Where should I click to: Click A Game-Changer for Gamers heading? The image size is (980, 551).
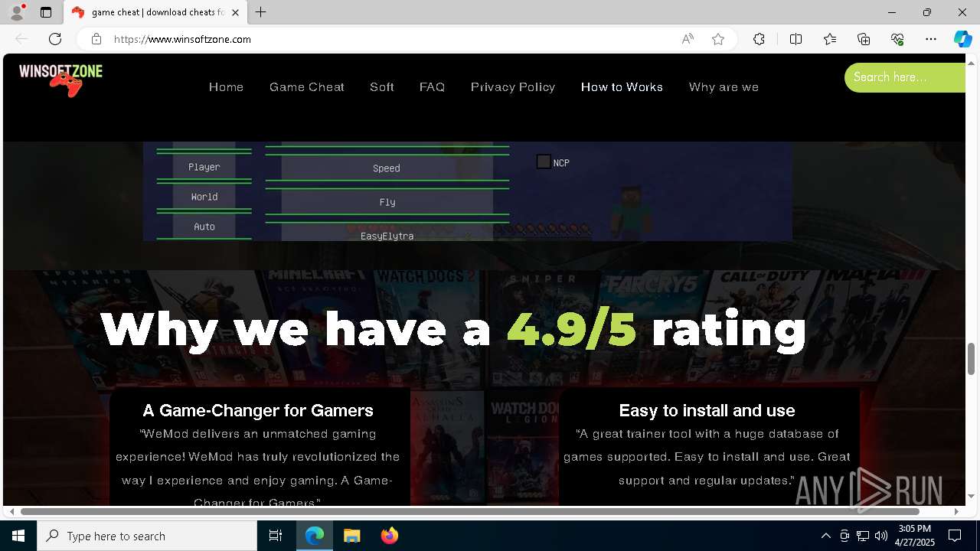(258, 411)
